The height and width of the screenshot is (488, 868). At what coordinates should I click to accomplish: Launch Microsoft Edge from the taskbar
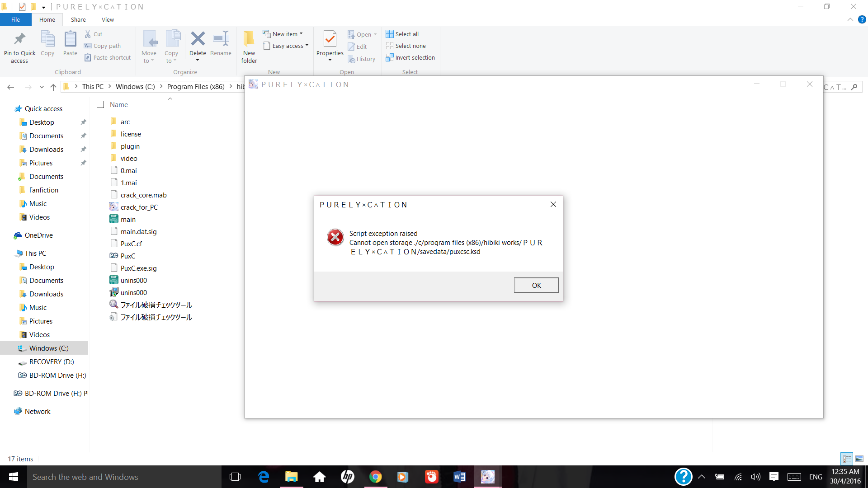point(264,477)
